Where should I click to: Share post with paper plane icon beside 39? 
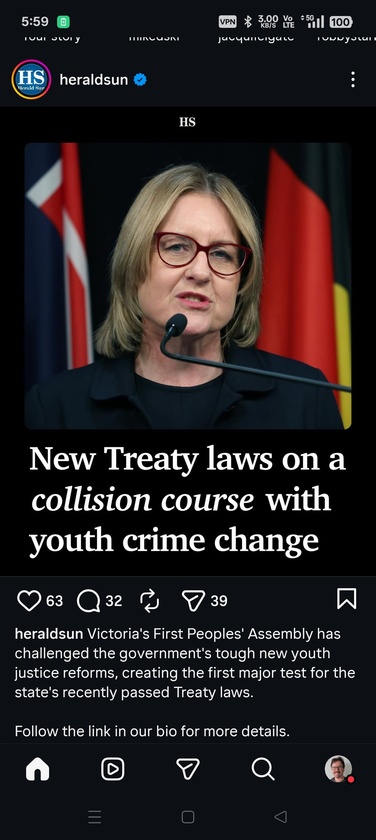tap(193, 601)
